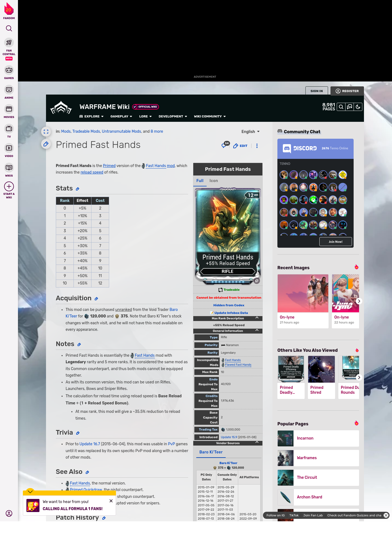Screen dimensions: 392x545
Task: Open the Explore dropdown menu
Action: pyautogui.click(x=91, y=116)
